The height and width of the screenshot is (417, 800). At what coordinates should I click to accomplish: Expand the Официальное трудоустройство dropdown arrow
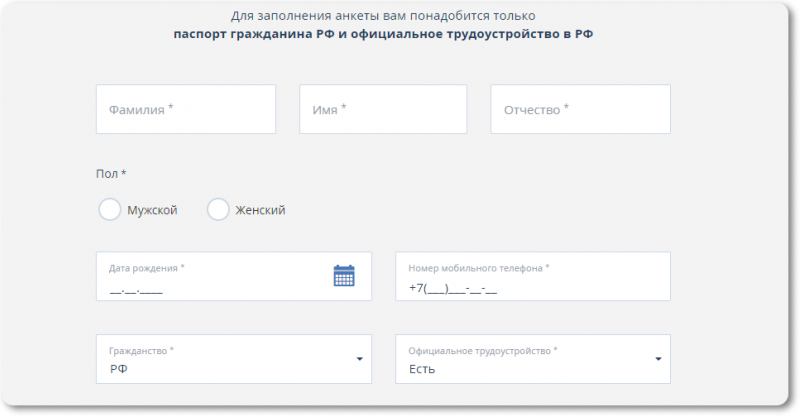coord(658,359)
